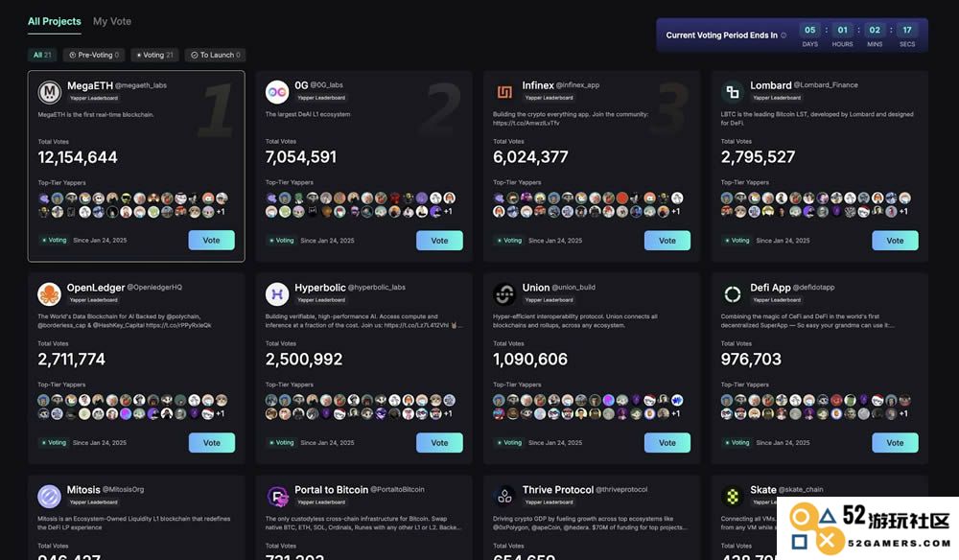Screen dimensions: 959x560
Task: Click the Mitosis purple logo icon
Action: pyautogui.click(x=50, y=497)
